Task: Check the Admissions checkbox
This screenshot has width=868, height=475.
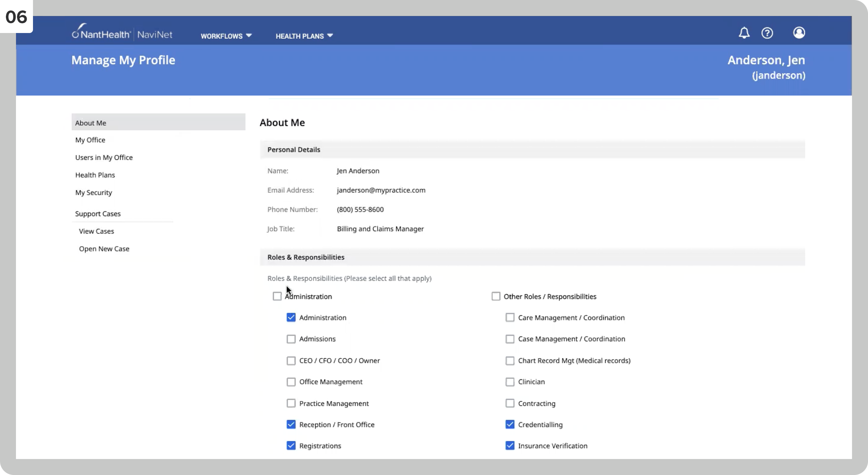Action: [291, 339]
